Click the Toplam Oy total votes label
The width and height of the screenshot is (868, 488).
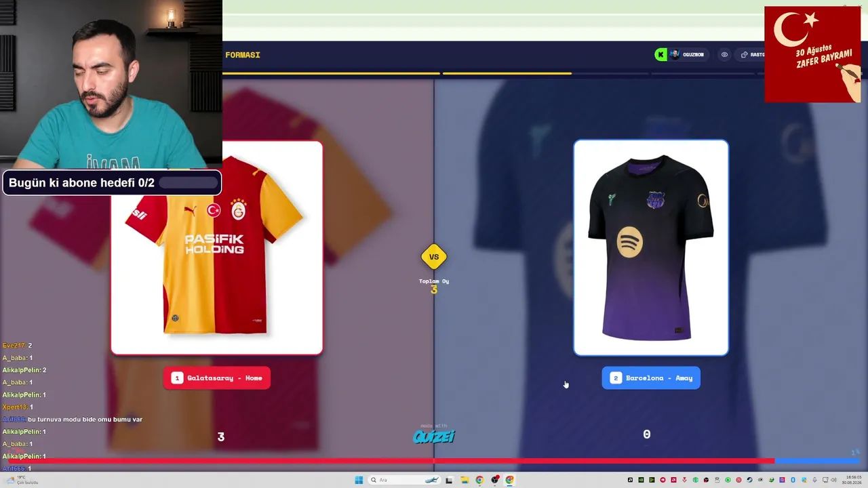[434, 281]
